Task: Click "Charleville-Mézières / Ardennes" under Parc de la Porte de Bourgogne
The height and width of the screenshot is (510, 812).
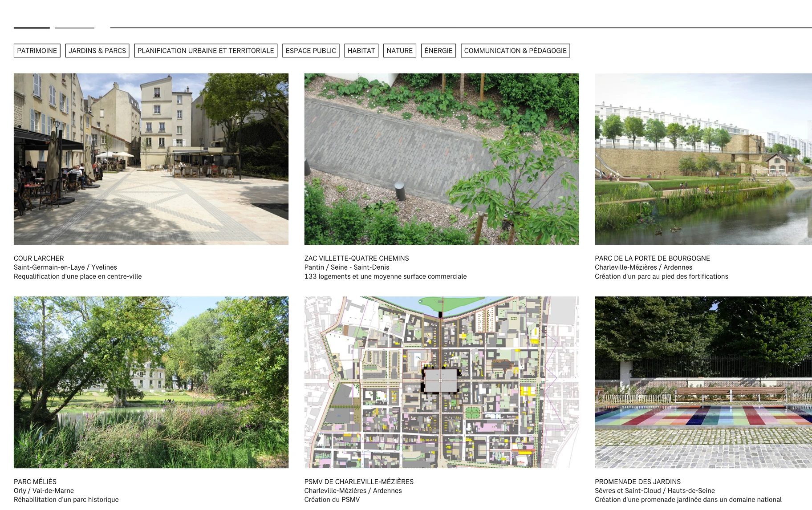Action: [x=643, y=267]
